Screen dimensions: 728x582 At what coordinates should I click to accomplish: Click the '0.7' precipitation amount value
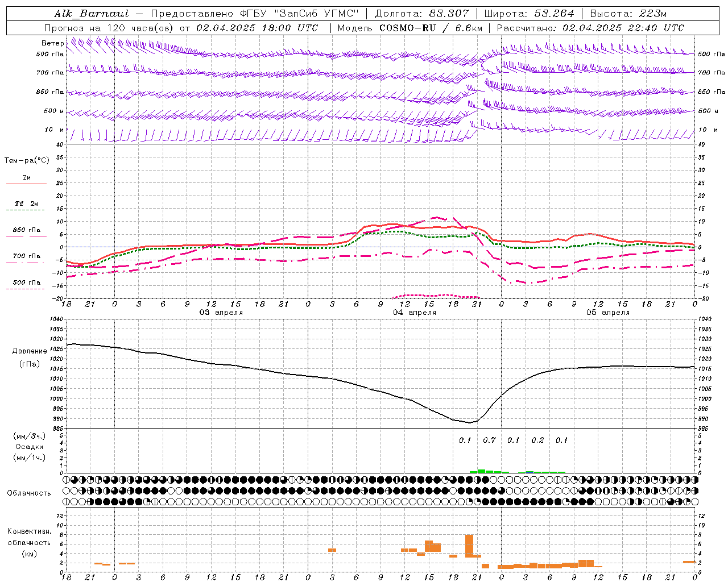pos(489,440)
